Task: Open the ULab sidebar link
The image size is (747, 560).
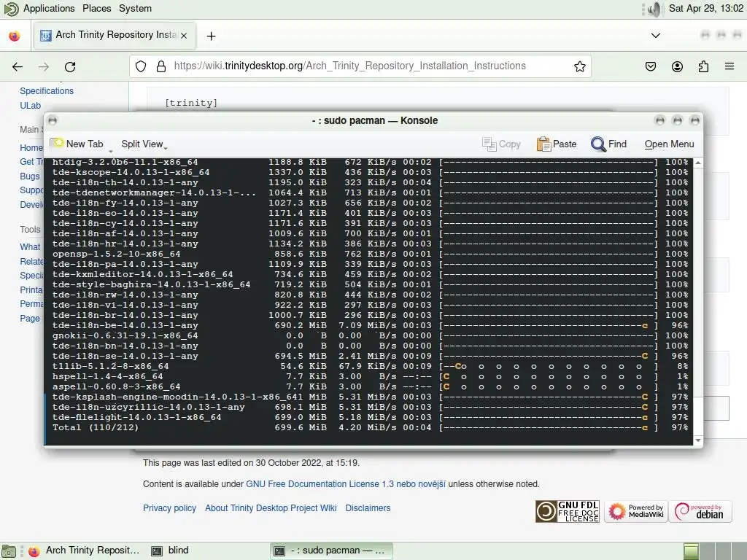Action: point(30,106)
